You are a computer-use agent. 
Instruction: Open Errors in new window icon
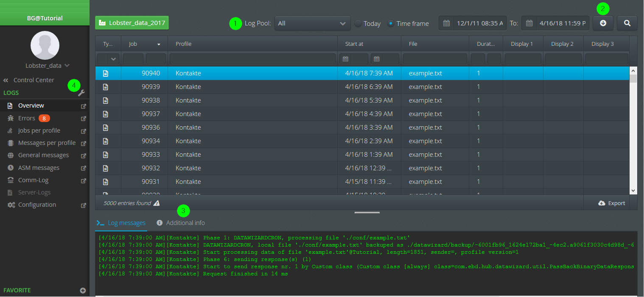(84, 118)
